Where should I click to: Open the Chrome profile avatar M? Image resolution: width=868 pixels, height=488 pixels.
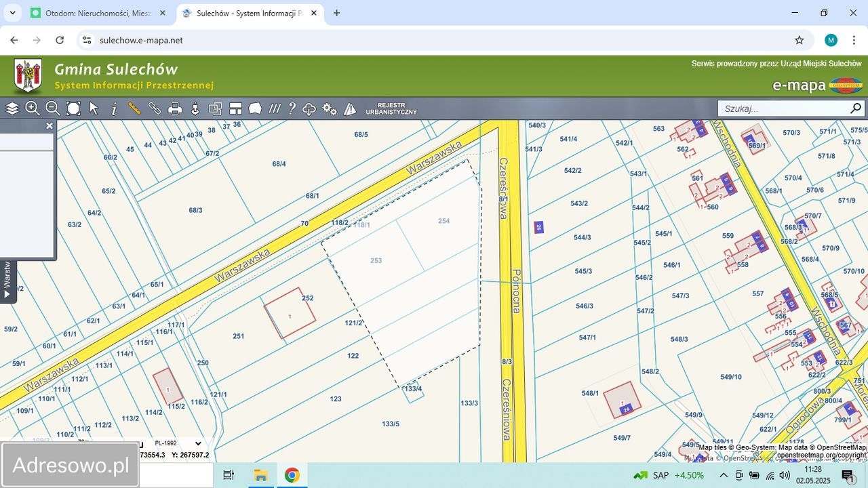tap(831, 40)
